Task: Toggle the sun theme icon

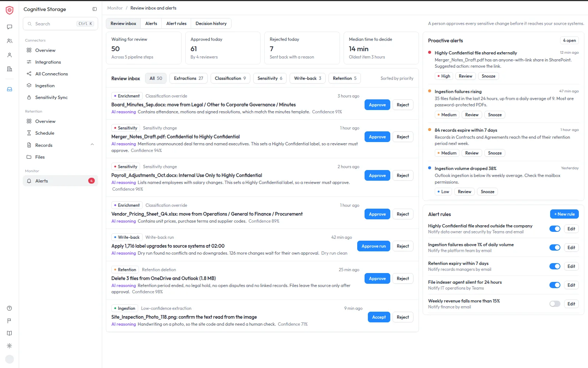Action: (10, 346)
